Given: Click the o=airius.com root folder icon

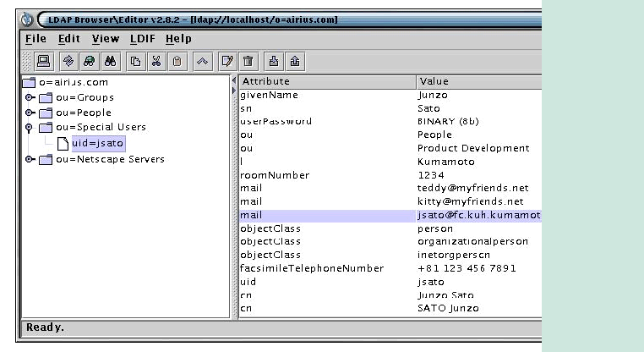Looking at the screenshot, I should (29, 82).
